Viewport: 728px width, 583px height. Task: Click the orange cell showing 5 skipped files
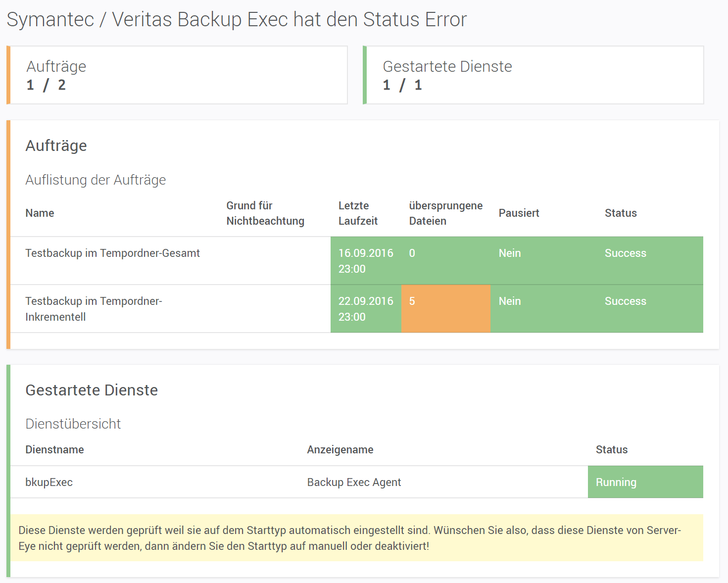pyautogui.click(x=445, y=309)
